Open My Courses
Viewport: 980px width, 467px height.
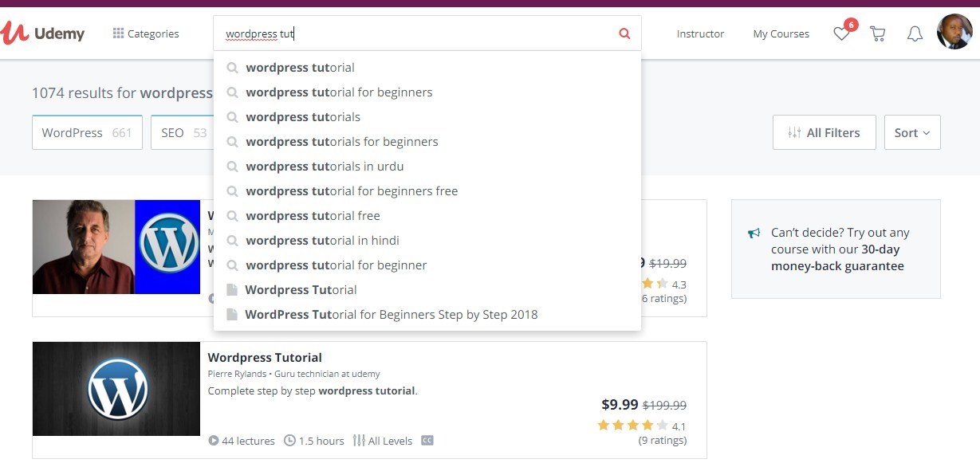[x=781, y=34]
